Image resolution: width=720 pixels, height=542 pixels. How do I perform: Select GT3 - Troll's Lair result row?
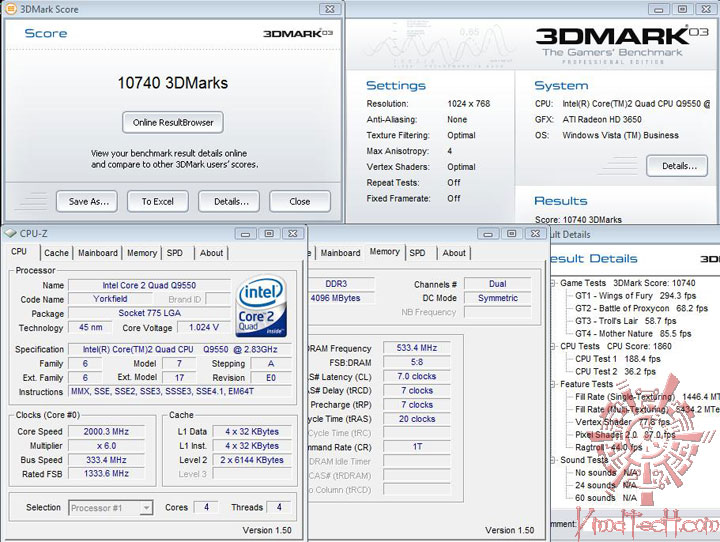(625, 321)
